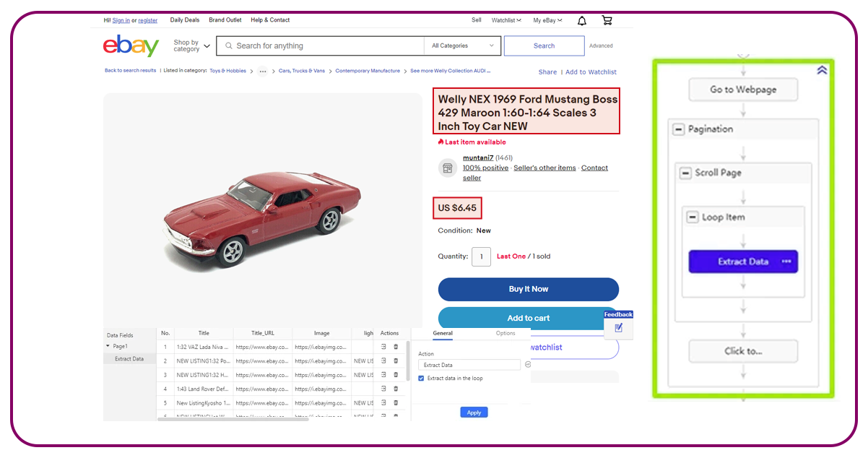Switch to the General tab

coord(443,333)
